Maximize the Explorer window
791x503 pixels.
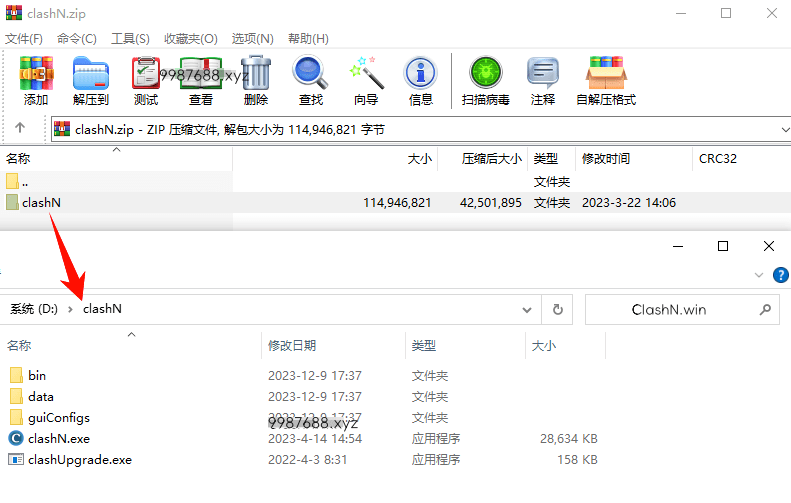coord(723,246)
